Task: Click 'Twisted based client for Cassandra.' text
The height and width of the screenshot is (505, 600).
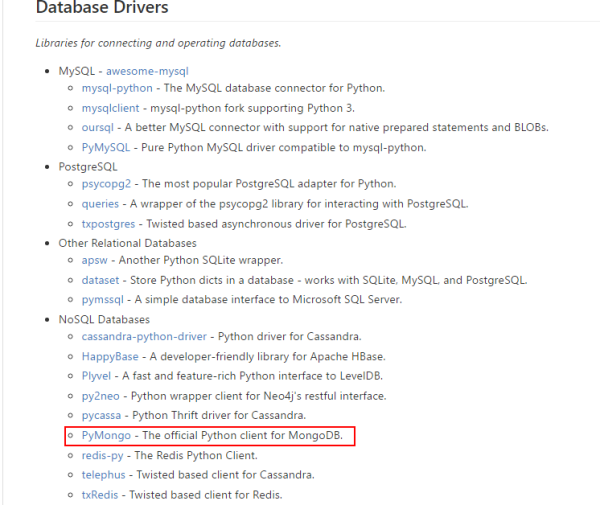Action: click(225, 475)
